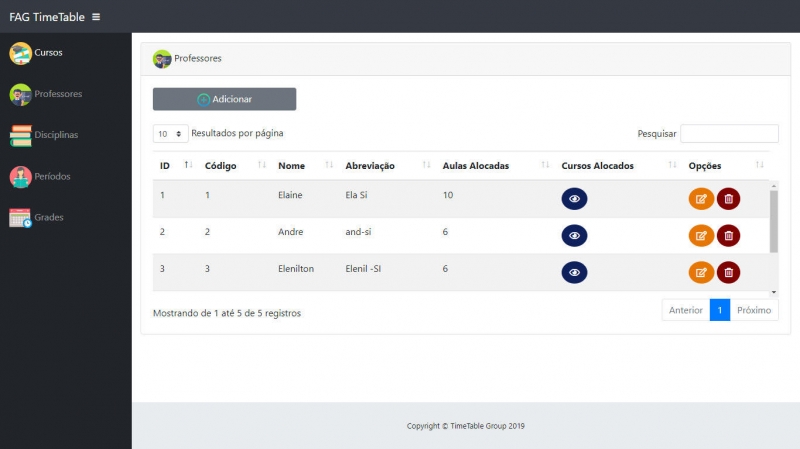Focus the Pesquisar search field
800x449 pixels.
pyautogui.click(x=729, y=133)
